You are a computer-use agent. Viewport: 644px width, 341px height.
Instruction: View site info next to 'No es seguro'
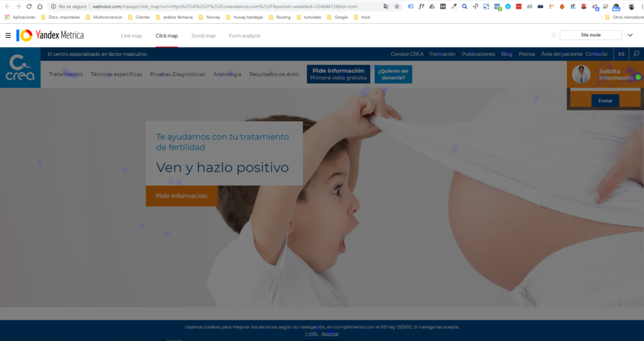[53, 6]
